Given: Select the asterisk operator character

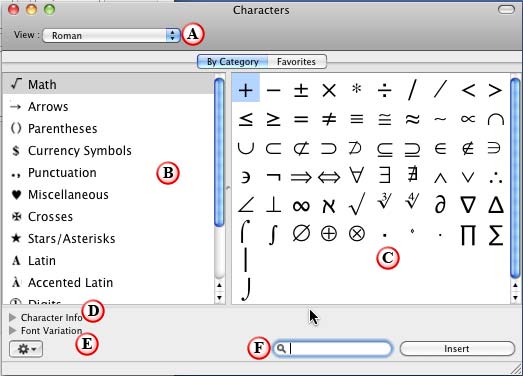Looking at the screenshot, I should [x=356, y=88].
